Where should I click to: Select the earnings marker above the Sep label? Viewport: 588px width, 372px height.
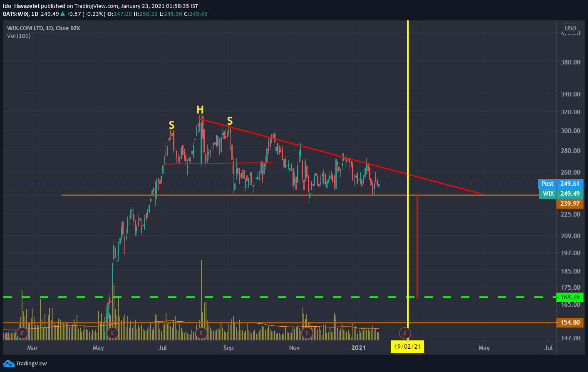coord(201,333)
